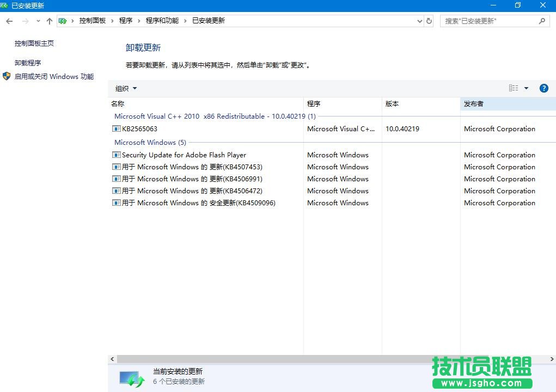
Task: Open the address bar history dropdown
Action: pyautogui.click(x=419, y=21)
